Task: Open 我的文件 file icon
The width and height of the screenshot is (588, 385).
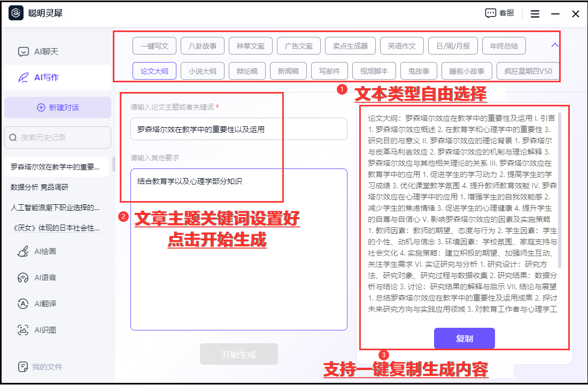Action: click(23, 367)
